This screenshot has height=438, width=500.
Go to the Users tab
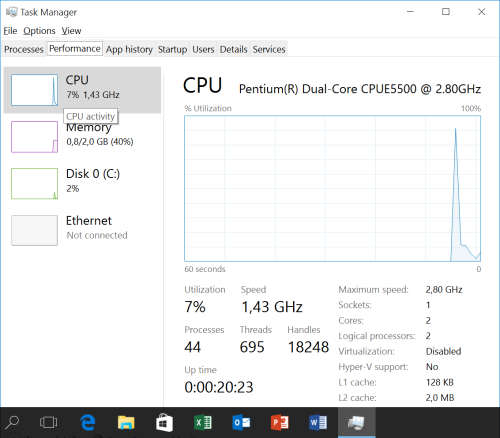coord(203,49)
